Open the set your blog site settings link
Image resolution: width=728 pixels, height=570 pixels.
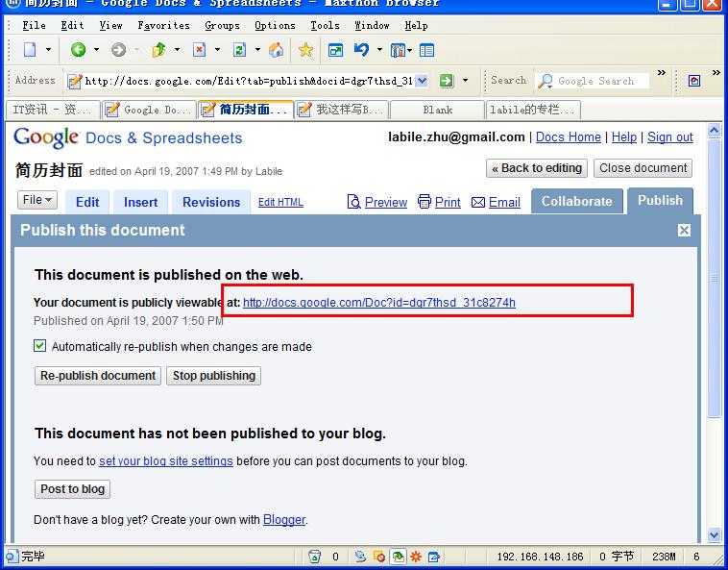coord(166,461)
